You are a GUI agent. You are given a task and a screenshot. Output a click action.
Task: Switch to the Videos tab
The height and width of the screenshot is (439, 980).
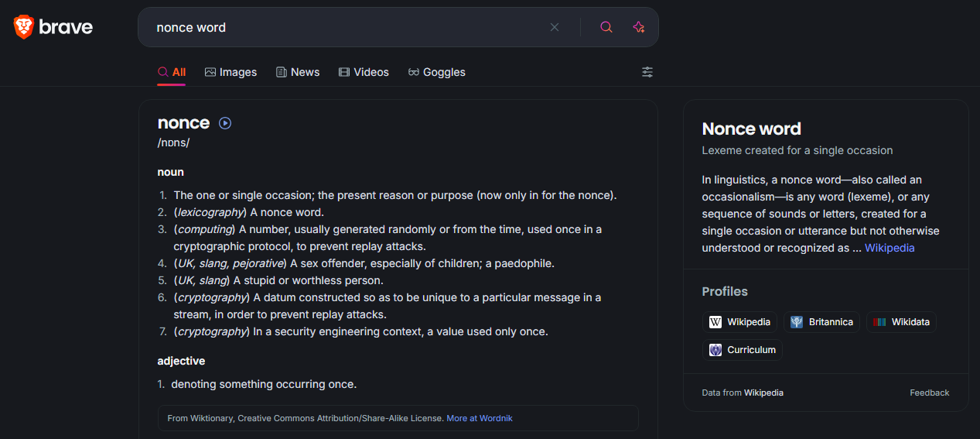point(364,72)
